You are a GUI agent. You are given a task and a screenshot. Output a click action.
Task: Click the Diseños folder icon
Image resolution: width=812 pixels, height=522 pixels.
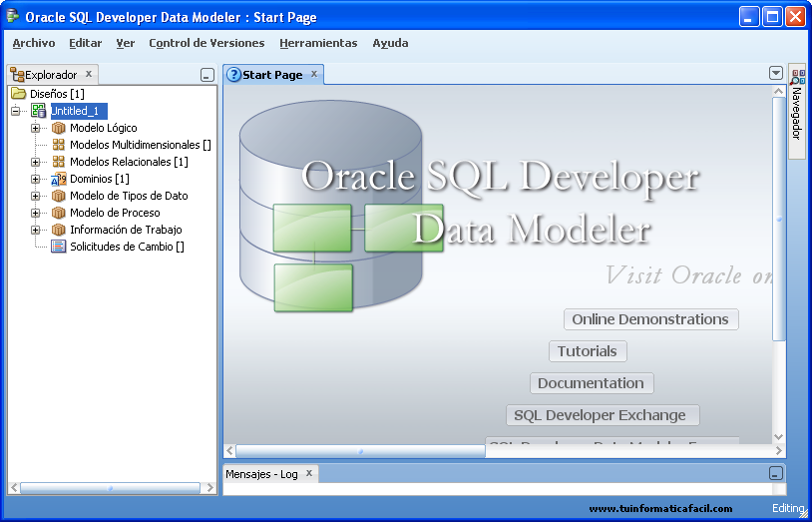pos(19,93)
